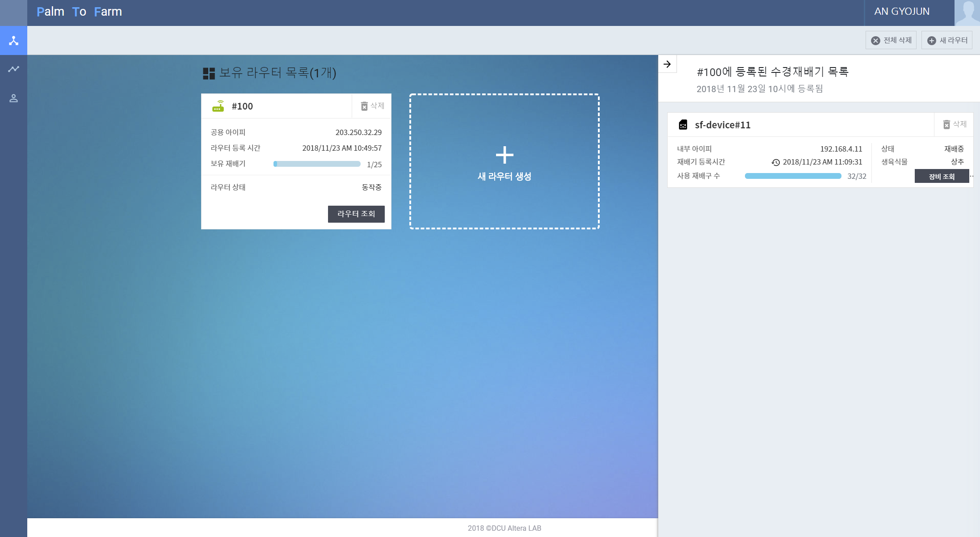Click the user avatar picture
Viewport: 980px width, 537px height.
tap(967, 13)
